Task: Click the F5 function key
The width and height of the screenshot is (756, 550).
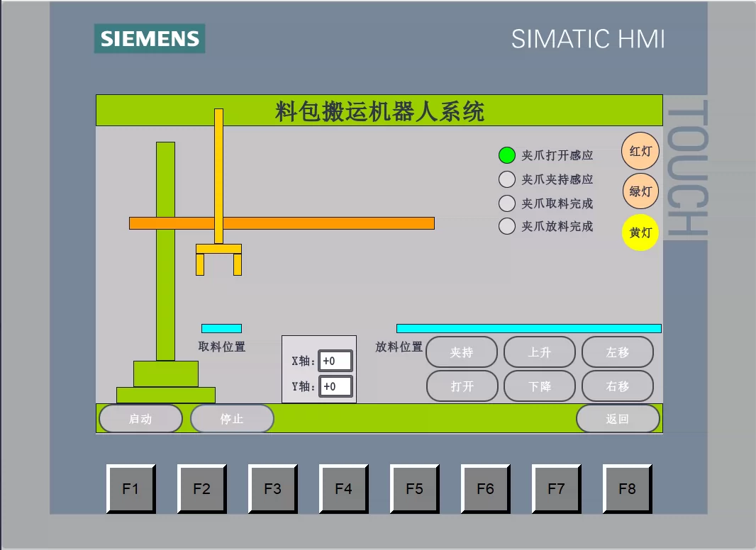Action: click(x=414, y=489)
